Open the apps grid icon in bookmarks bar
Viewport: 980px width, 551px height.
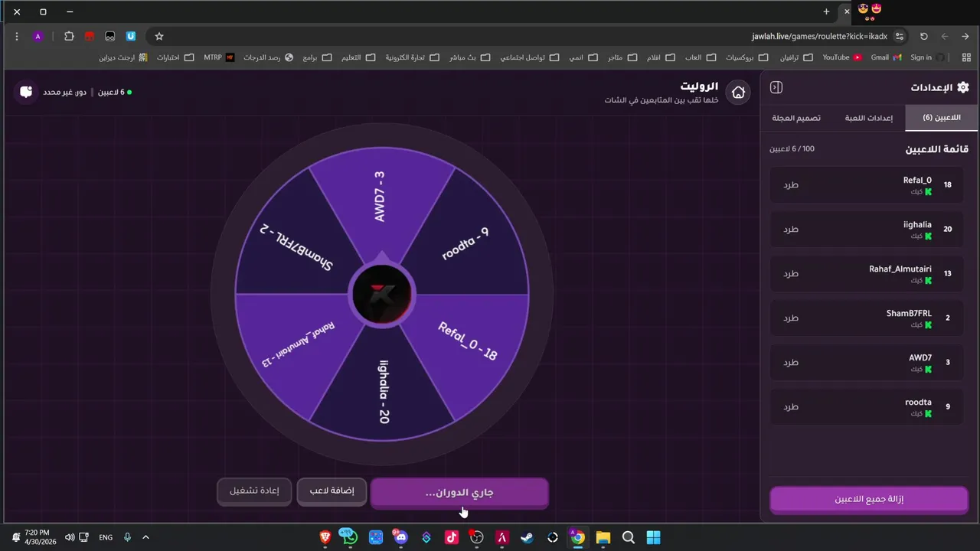(x=966, y=57)
